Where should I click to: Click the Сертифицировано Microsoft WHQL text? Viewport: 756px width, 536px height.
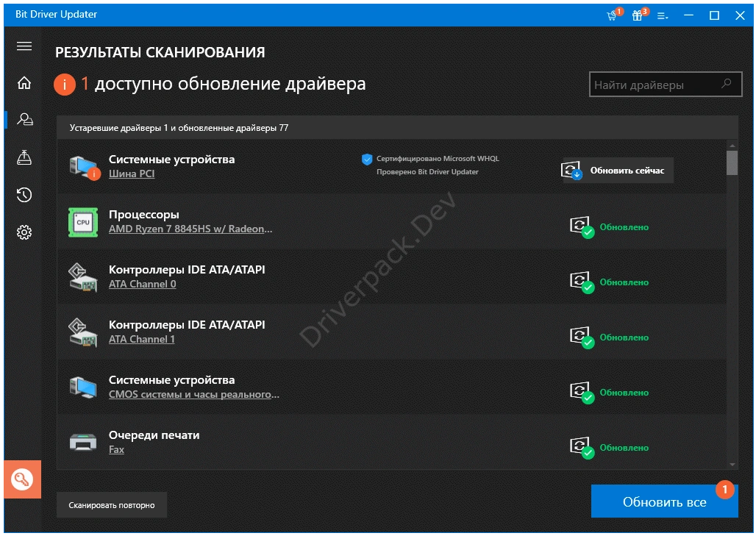tap(438, 159)
